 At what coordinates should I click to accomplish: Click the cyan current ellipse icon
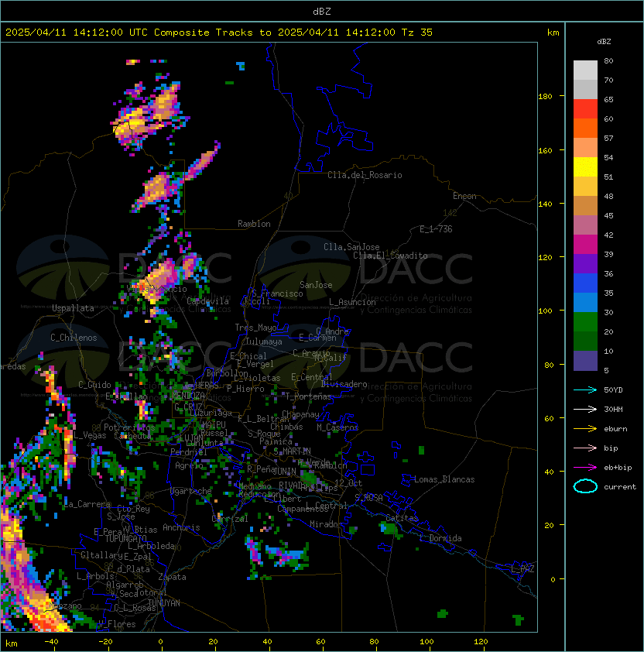[585, 486]
